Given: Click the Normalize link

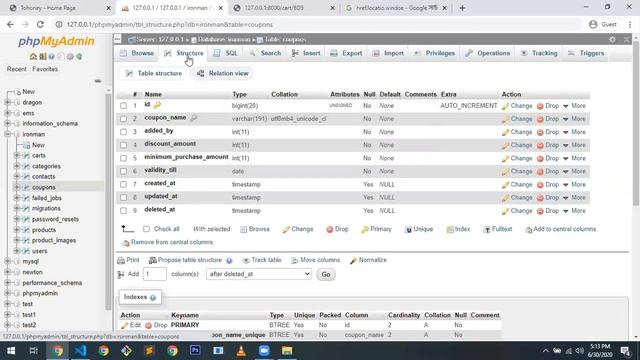Looking at the screenshot, I should pyautogui.click(x=368, y=260).
